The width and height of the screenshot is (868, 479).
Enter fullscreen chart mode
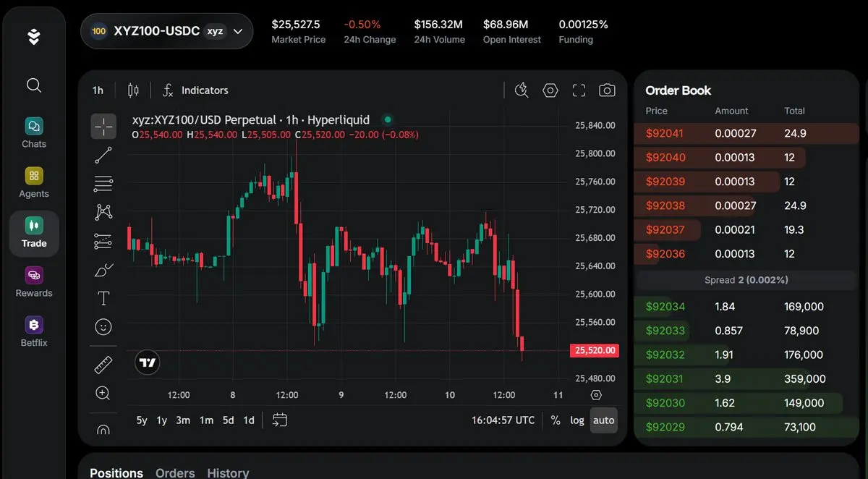tap(579, 90)
